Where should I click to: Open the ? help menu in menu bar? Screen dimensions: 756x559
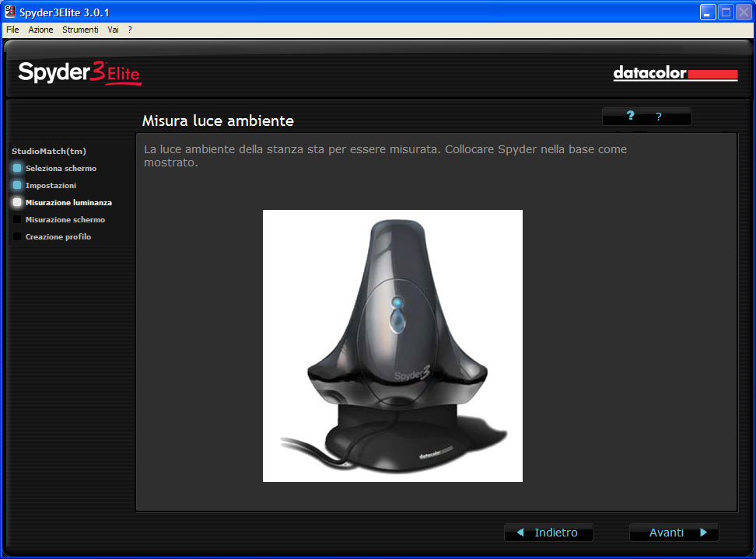coord(130,30)
